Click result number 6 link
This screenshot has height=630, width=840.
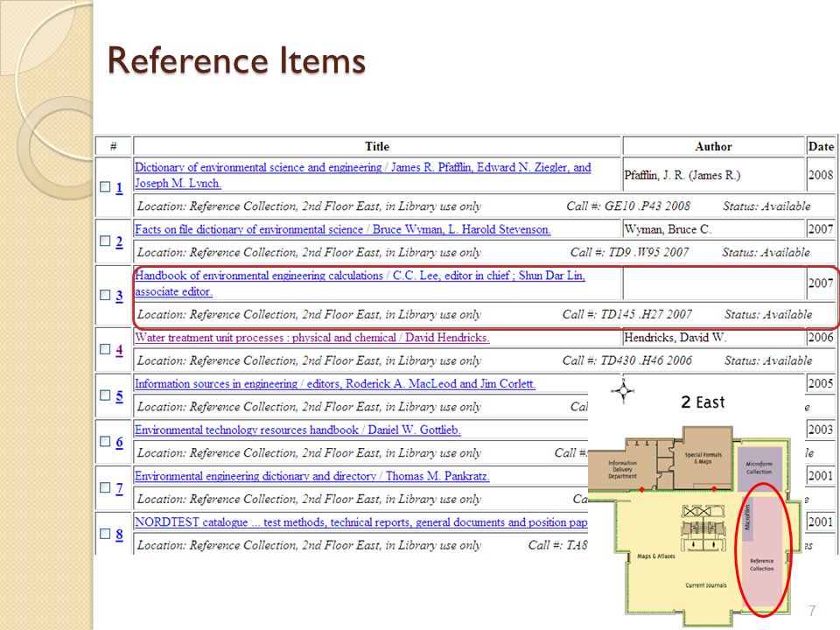119,442
